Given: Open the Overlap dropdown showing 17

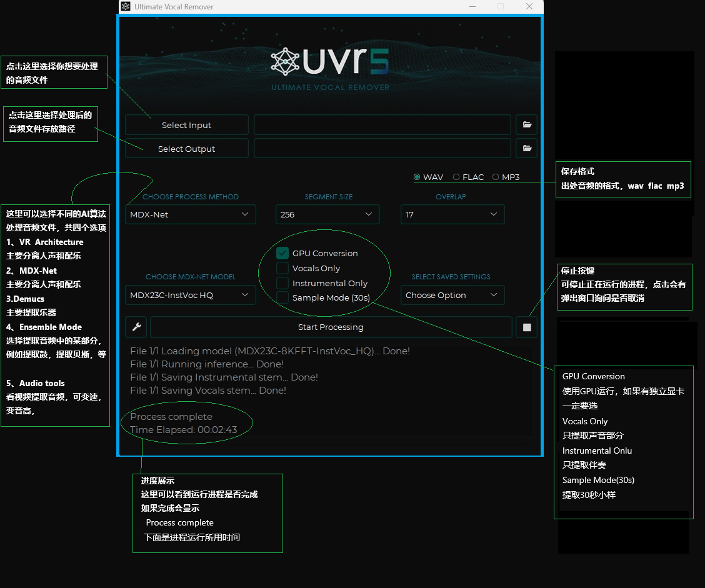Looking at the screenshot, I should (x=452, y=214).
